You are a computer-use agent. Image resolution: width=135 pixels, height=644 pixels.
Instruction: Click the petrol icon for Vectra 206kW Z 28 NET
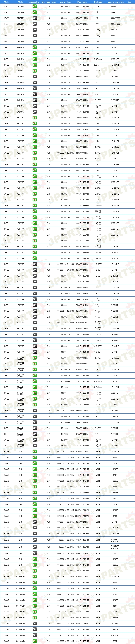click(35, 247)
